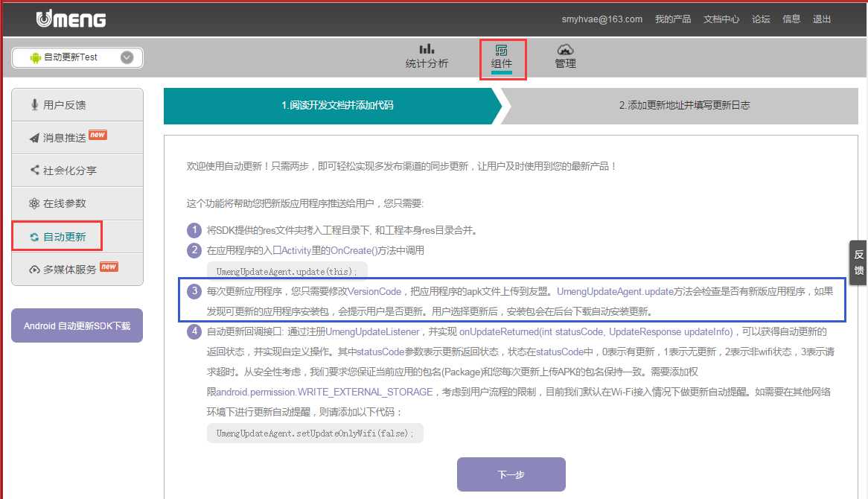Click the microphone icon next to 用户反馈
Viewport: 868px width, 499px height.
pyautogui.click(x=34, y=105)
